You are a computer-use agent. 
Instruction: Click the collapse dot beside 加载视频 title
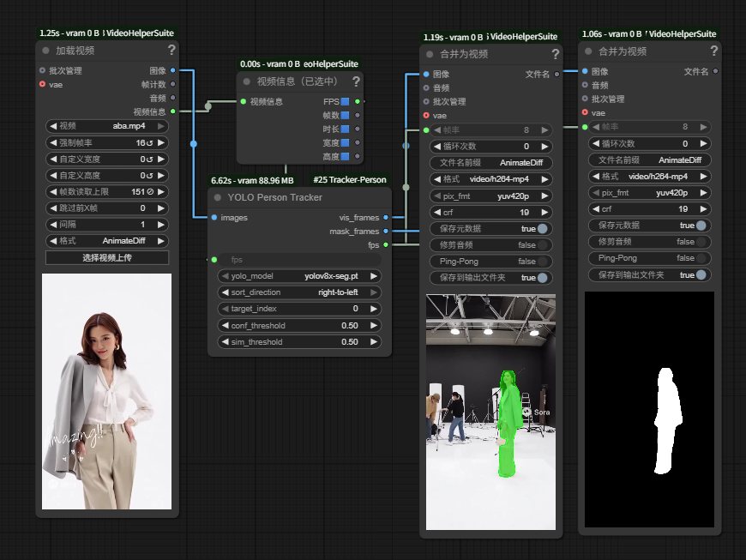pyautogui.click(x=46, y=51)
